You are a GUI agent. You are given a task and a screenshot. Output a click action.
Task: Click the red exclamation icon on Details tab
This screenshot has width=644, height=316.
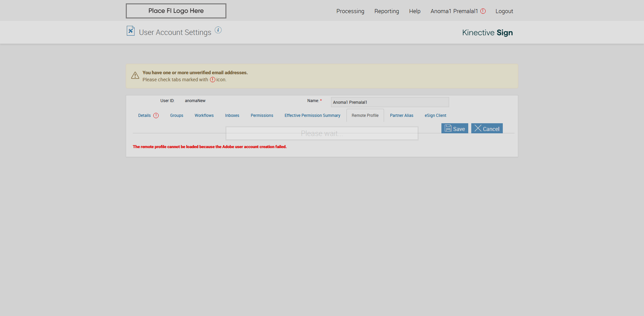coord(156,116)
